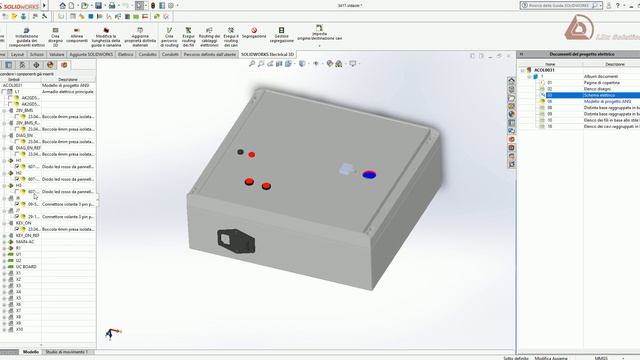Viewport: 640px width, 360px height.
Task: Click the Descrizione column header in documents panel
Action: 614,64
